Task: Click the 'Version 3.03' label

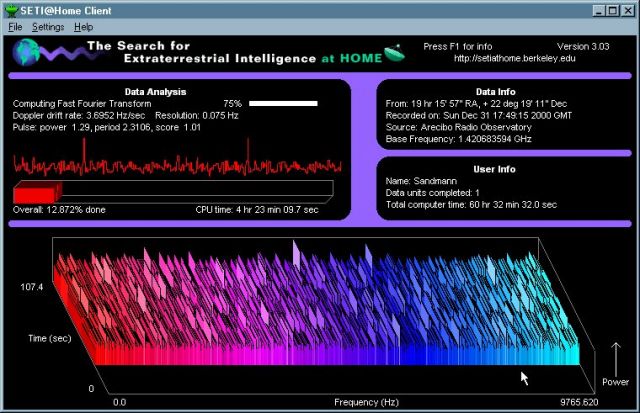Action: point(583,47)
